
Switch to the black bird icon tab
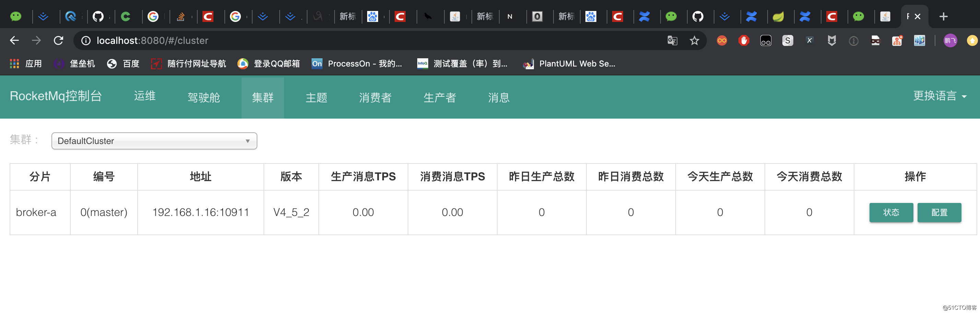click(428, 16)
